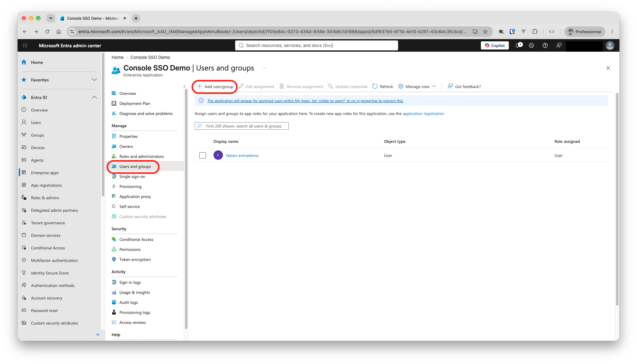Open Sign-in logs under Activity
Screen dimensions: 637x364
[x=130, y=283]
